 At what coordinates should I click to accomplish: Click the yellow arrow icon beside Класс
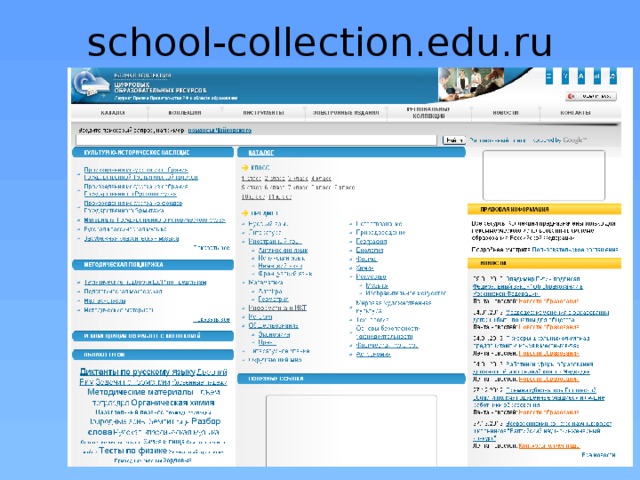(x=245, y=167)
